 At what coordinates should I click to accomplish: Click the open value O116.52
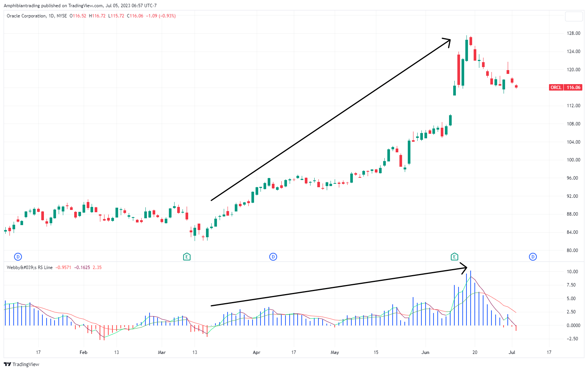pyautogui.click(x=78, y=16)
